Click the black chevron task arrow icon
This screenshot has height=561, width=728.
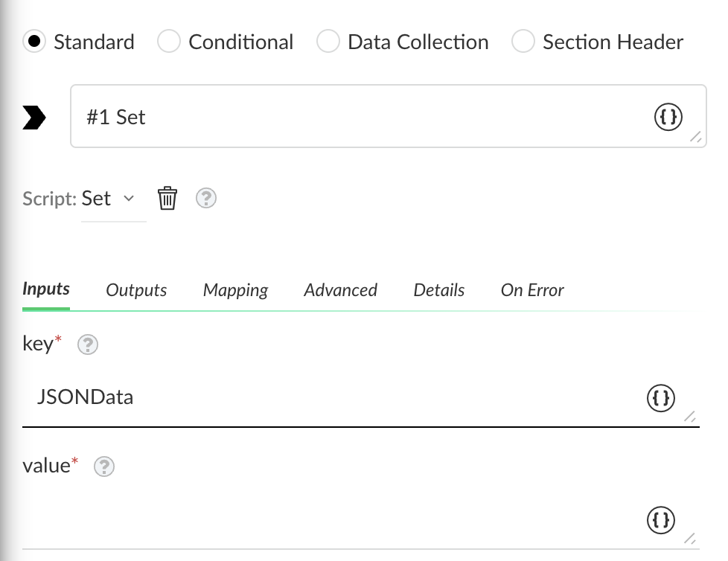[34, 118]
